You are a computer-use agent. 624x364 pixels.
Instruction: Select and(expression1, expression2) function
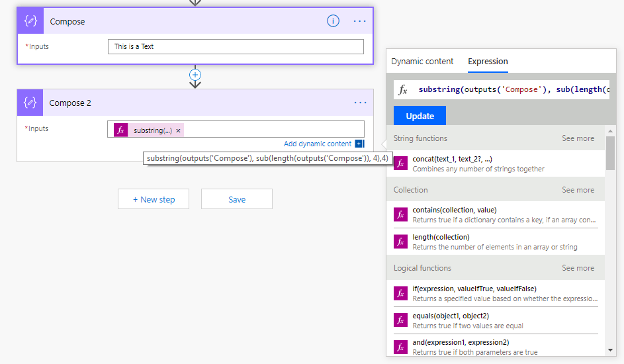[496, 347]
